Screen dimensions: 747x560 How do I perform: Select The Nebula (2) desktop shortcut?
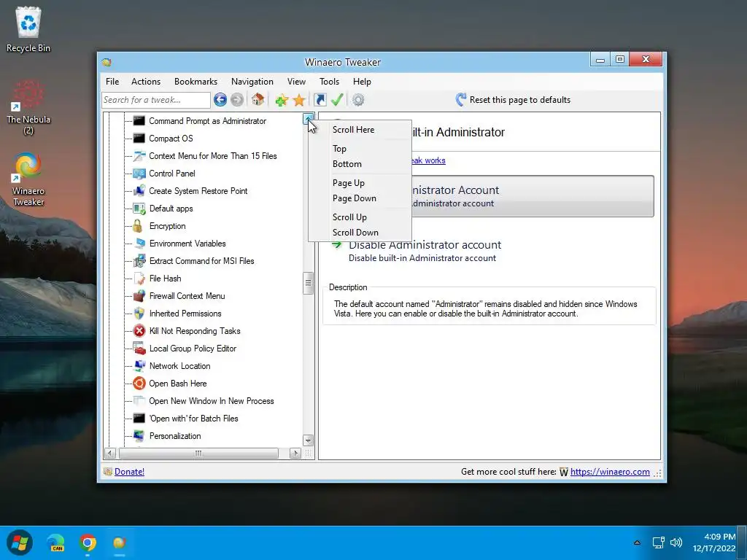(x=28, y=108)
